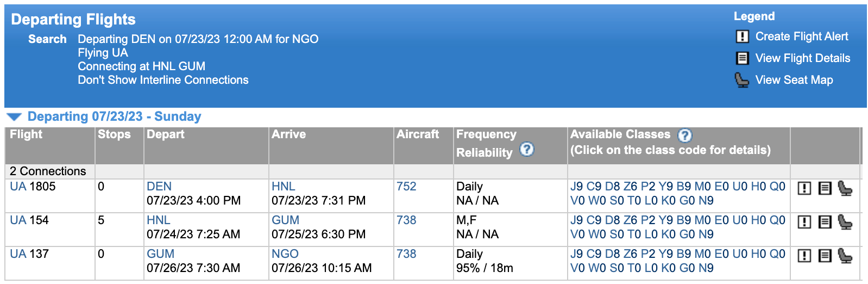
Task: Select N9 class code for UA 137
Action: pos(706,268)
